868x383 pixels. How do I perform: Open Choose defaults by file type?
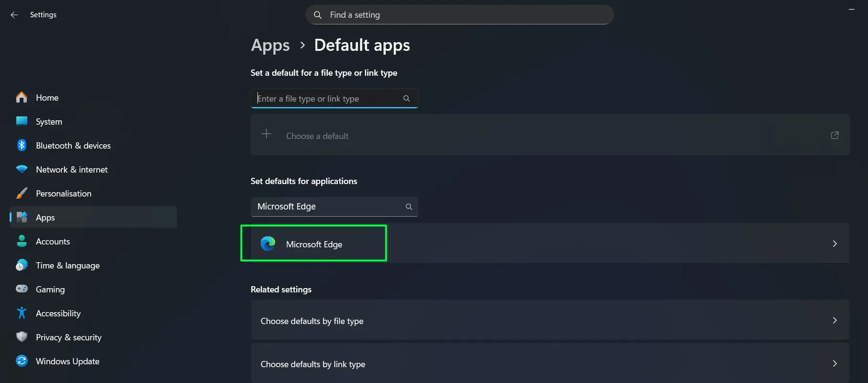[x=549, y=320]
